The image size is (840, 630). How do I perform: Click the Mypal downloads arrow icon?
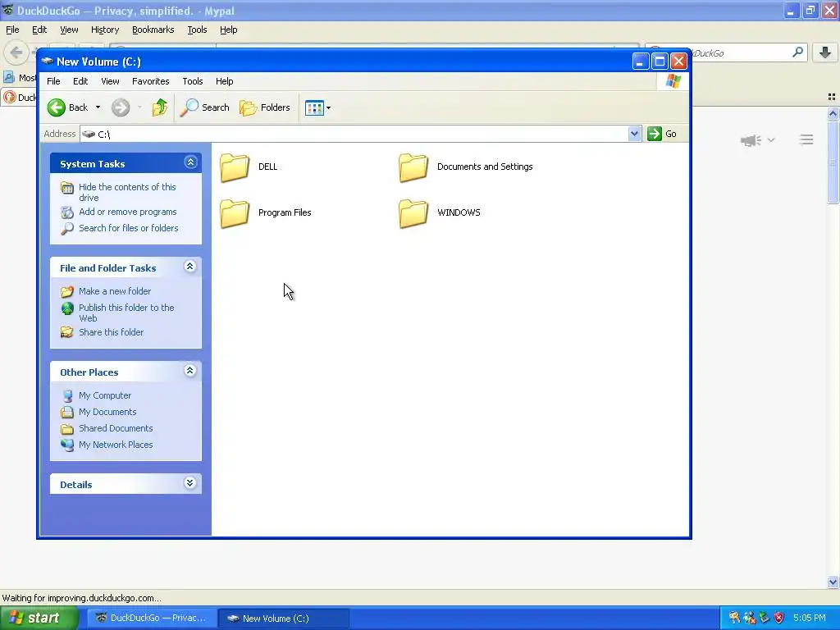[x=825, y=52]
